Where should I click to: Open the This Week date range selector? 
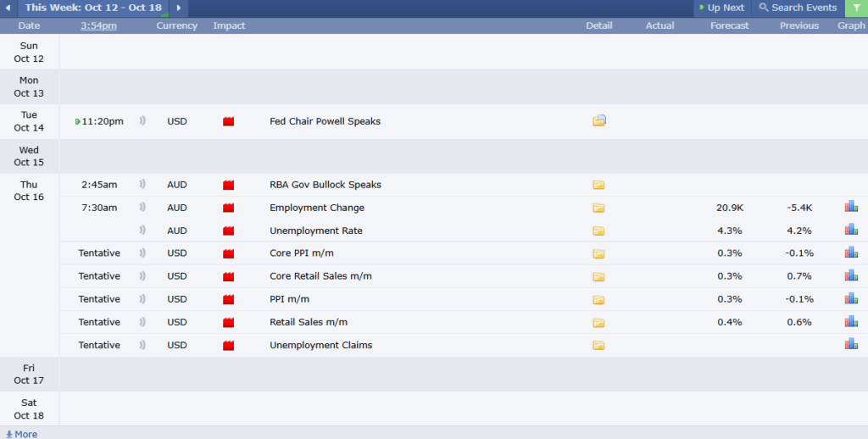click(x=92, y=8)
